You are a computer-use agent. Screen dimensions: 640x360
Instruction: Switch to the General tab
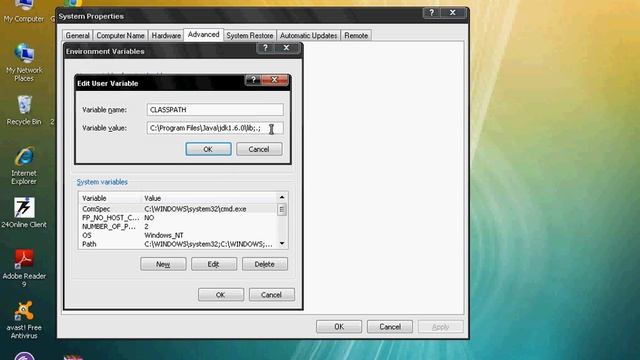[78, 36]
